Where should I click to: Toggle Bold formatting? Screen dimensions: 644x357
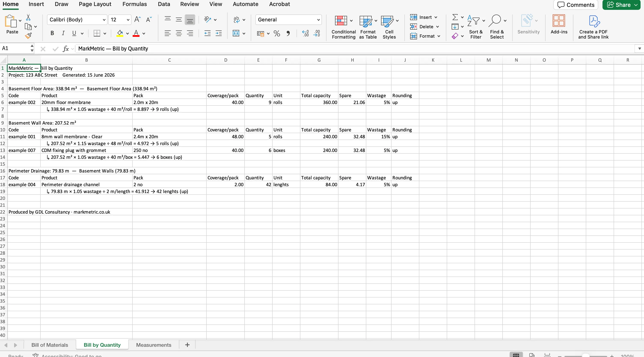pyautogui.click(x=52, y=33)
